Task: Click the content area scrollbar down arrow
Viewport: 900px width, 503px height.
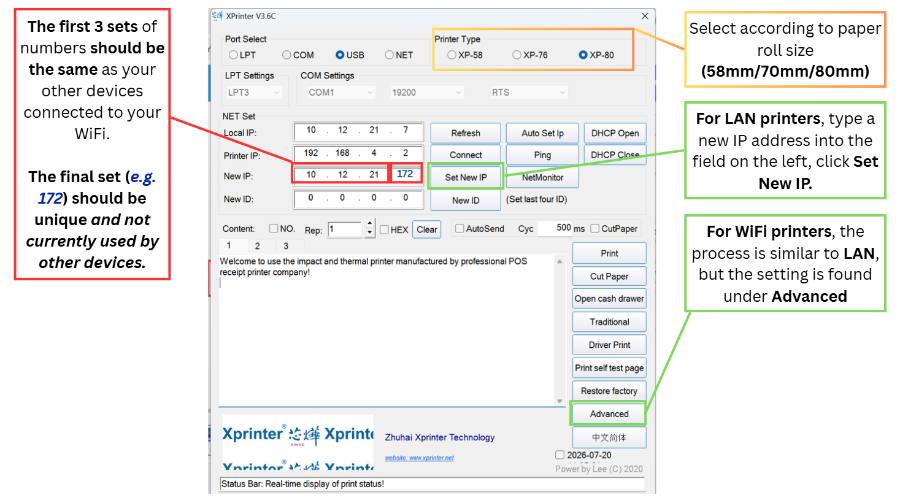Action: (x=560, y=401)
